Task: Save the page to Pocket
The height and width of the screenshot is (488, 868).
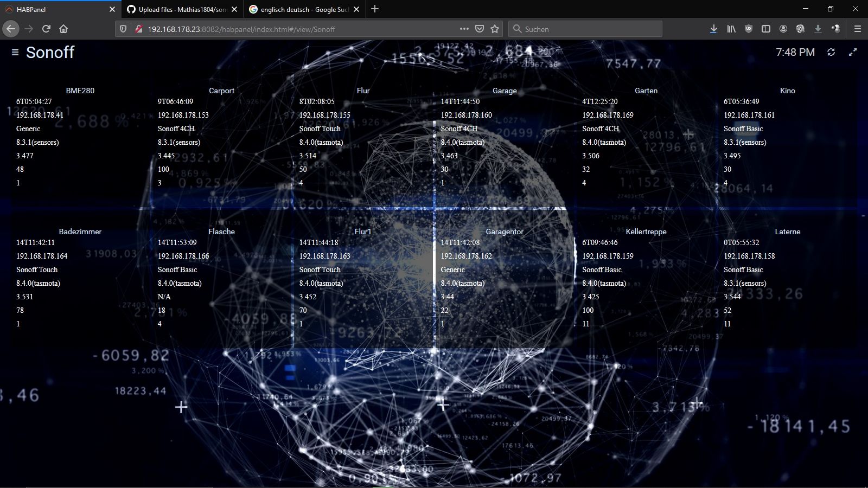Action: tap(480, 29)
